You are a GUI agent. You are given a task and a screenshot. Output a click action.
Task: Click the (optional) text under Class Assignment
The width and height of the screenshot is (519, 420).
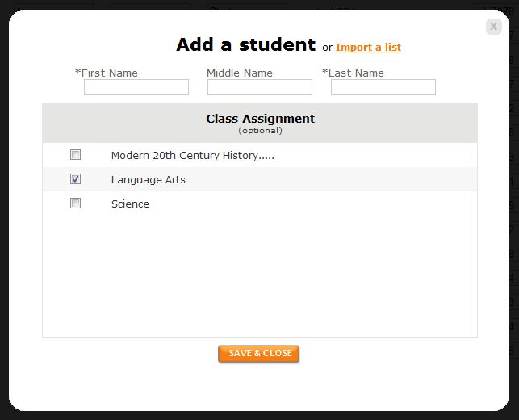pos(260,131)
